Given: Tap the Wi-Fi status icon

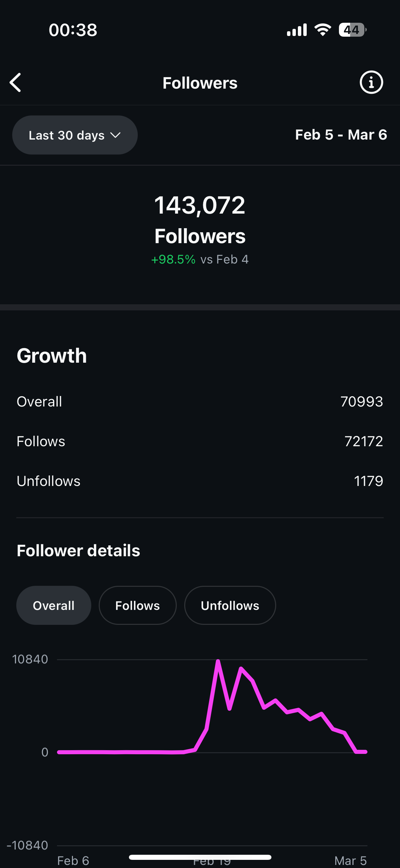Looking at the screenshot, I should click(x=323, y=30).
